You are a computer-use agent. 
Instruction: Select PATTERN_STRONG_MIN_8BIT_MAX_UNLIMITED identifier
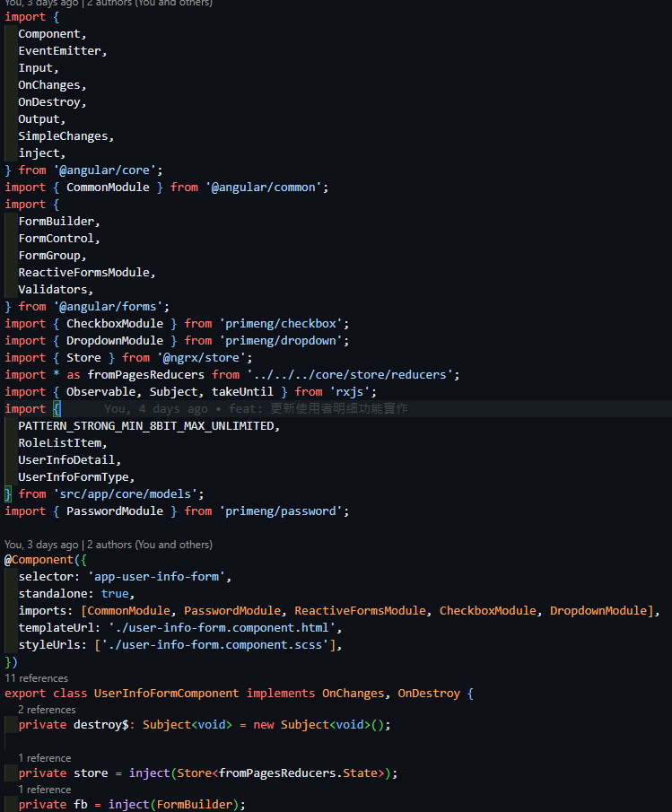coord(146,425)
